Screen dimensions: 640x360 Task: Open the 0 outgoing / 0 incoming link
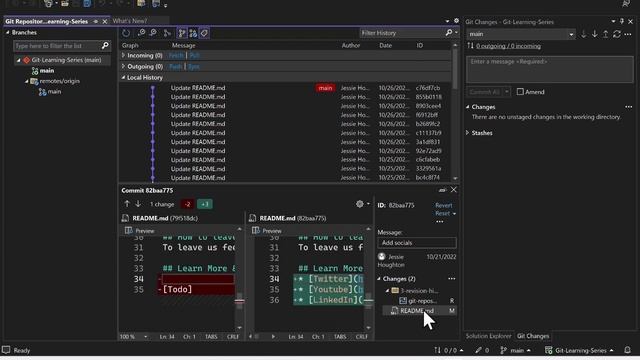pyautogui.click(x=508, y=46)
